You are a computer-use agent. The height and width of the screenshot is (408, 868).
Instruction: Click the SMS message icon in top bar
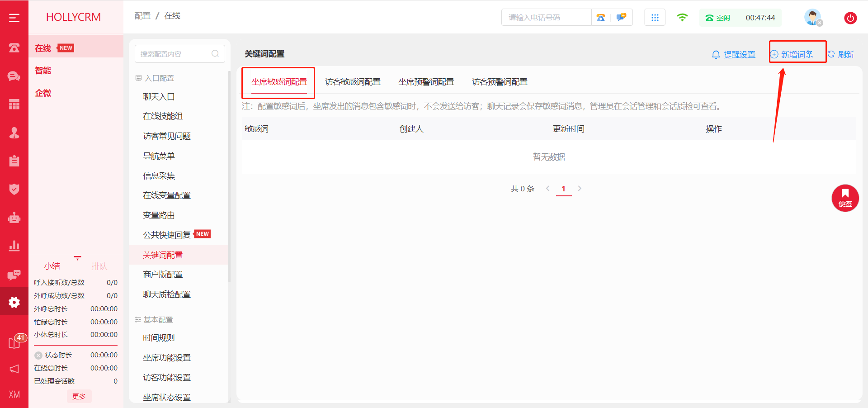point(622,17)
